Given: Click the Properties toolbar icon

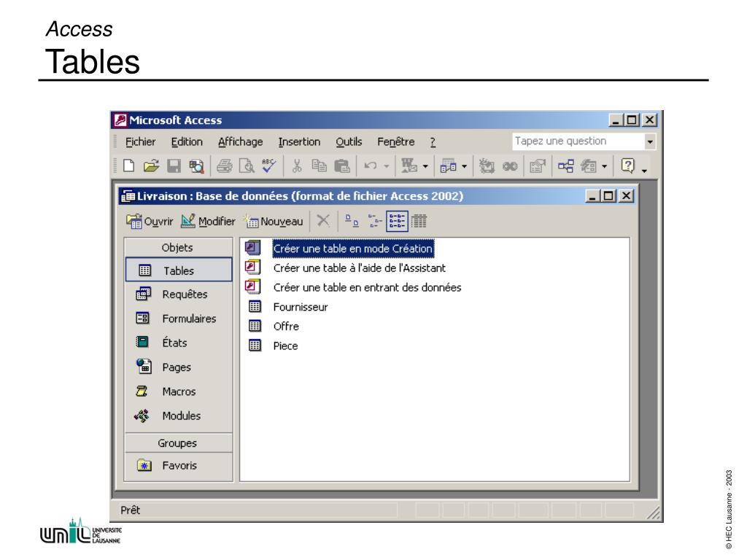Looking at the screenshot, I should tap(538, 166).
